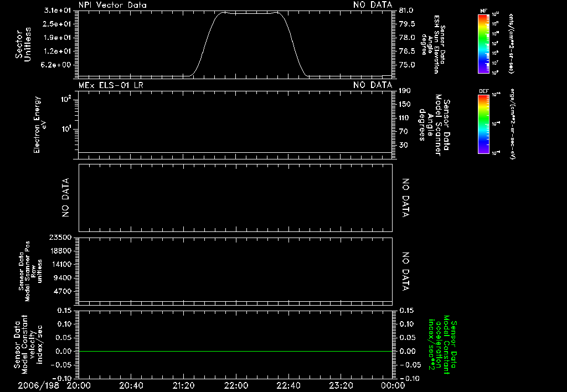Click the '70' scanner angle tick
Image resolution: width=567 pixels, height=392 pixels.
pos(403,132)
